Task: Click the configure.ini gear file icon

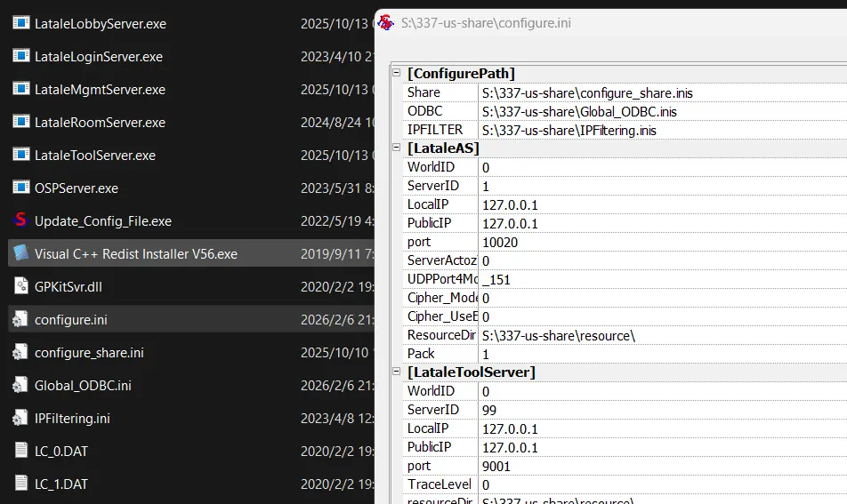Action: pyautogui.click(x=21, y=319)
